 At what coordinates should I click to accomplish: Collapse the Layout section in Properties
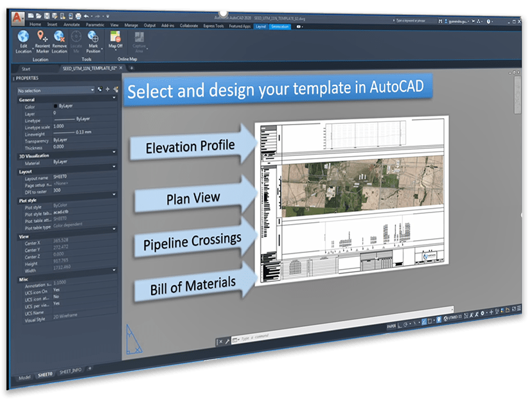114,166
